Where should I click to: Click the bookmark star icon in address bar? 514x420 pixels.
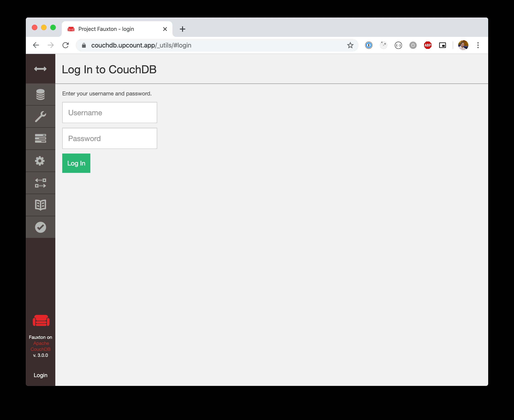pos(350,45)
